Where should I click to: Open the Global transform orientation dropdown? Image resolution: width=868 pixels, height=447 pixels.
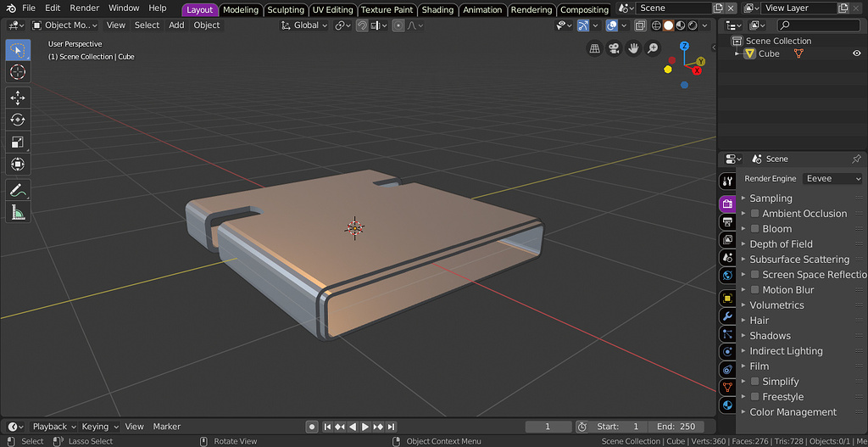click(x=304, y=25)
